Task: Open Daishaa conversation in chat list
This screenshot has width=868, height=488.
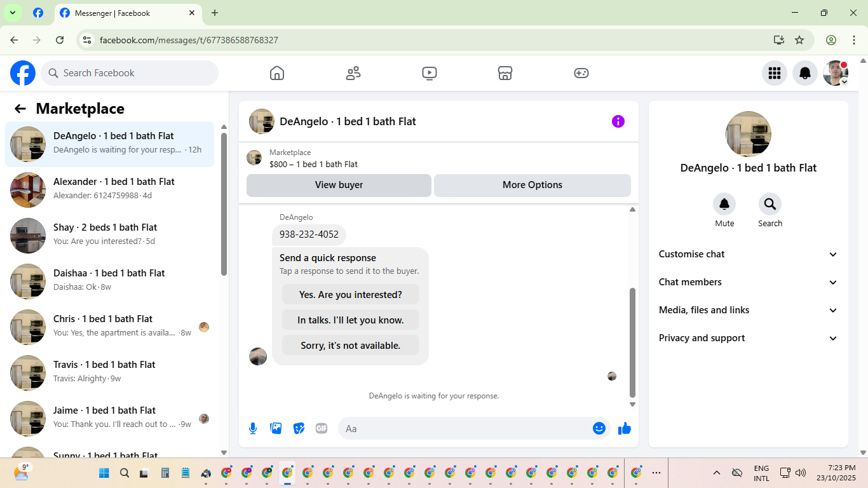Action: pos(110,281)
